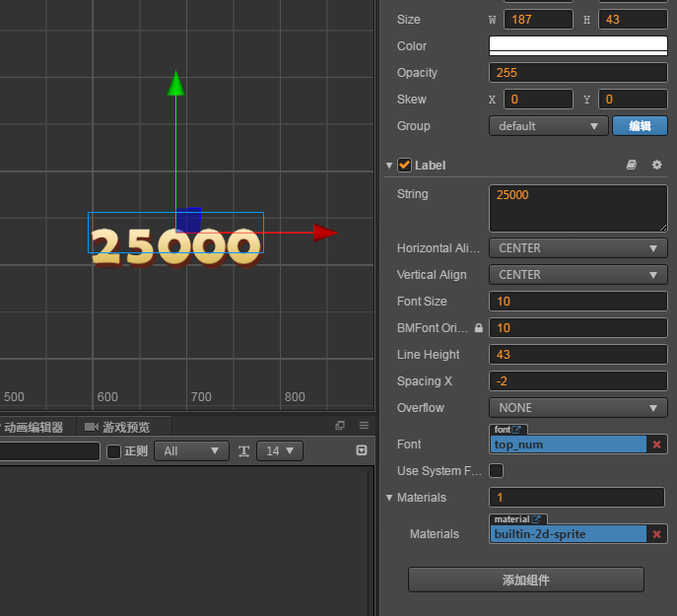Viewport: 677px width, 616px height.
Task: Click the console collapse logs icon
Action: coord(362,450)
